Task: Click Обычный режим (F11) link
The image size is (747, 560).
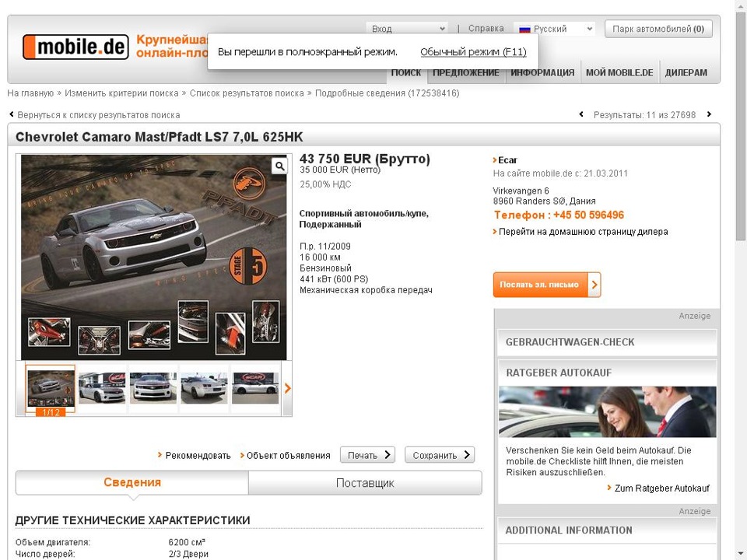Action: [x=473, y=52]
